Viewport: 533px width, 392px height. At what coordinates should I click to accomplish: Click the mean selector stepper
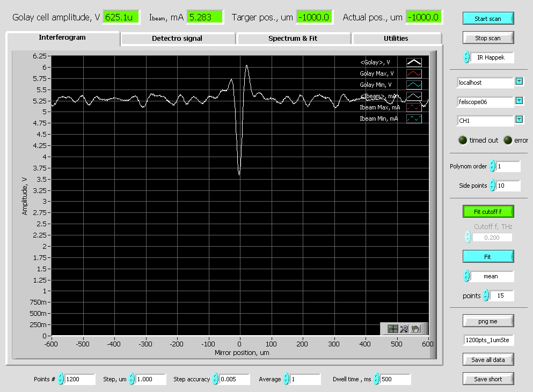pyautogui.click(x=467, y=276)
